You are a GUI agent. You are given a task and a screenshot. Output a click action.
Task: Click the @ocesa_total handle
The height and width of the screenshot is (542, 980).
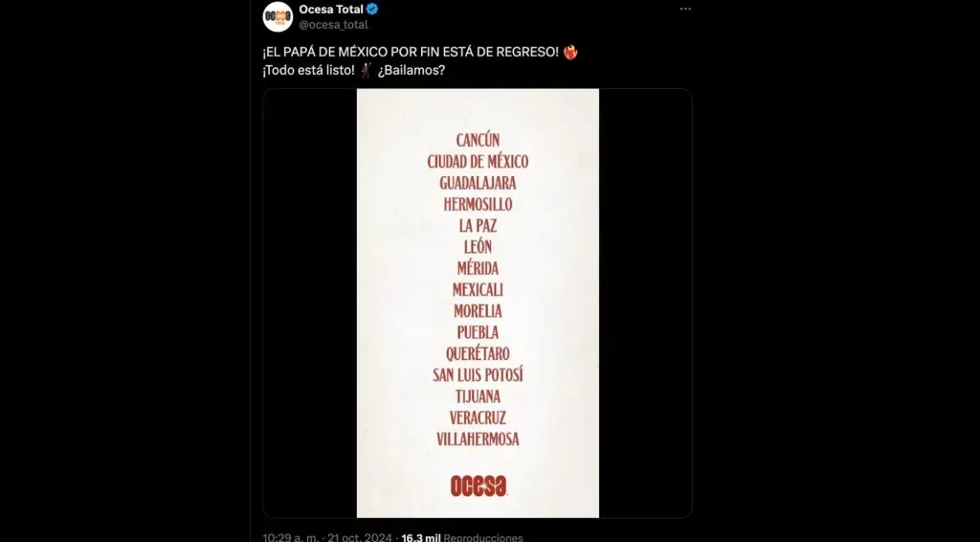pyautogui.click(x=333, y=25)
